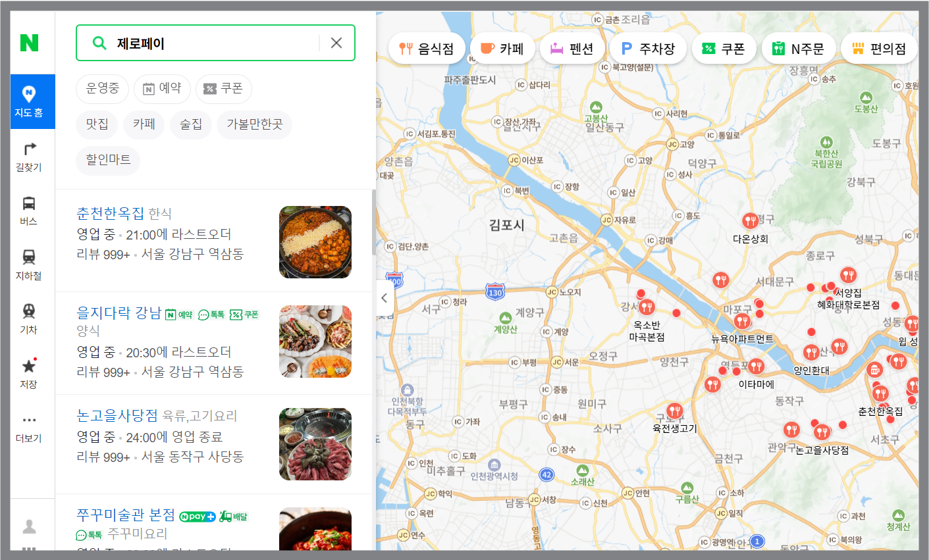Image resolution: width=929 pixels, height=560 pixels.
Task: Select the 술집 category chip
Action: [x=191, y=124]
